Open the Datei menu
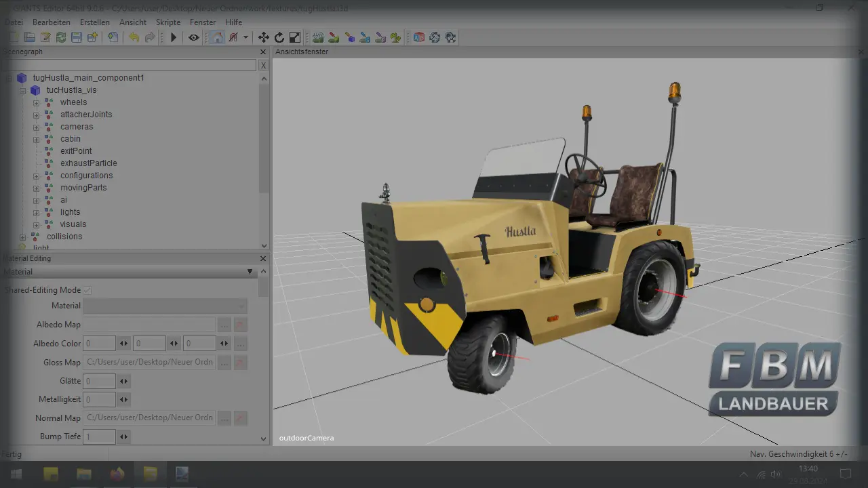The width and height of the screenshot is (868, 488). [13, 22]
